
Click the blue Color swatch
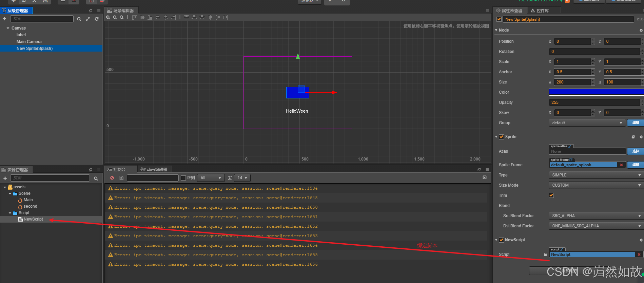coord(596,92)
